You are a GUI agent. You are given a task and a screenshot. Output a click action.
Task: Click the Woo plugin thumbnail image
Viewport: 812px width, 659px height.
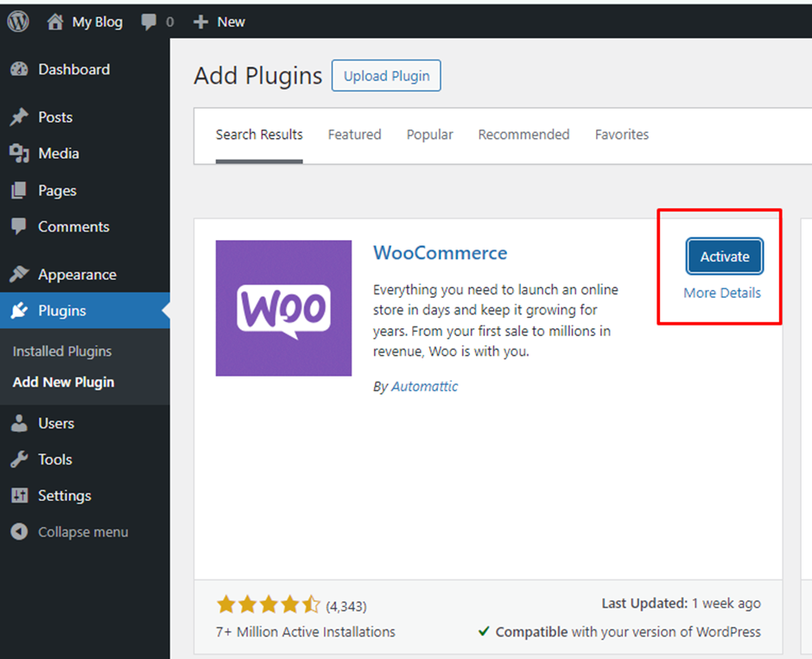pos(283,308)
